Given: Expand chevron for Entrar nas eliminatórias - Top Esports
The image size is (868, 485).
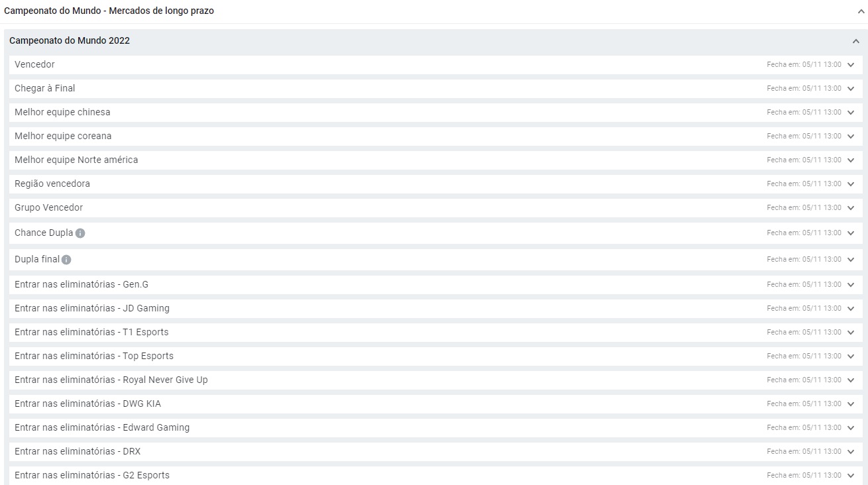Looking at the screenshot, I should point(851,356).
